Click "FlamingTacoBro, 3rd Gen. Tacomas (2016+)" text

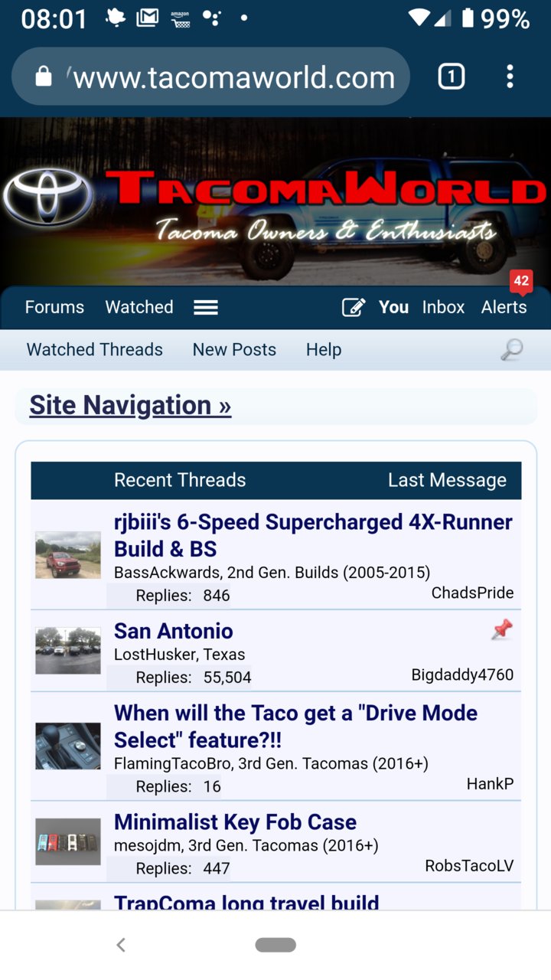tap(271, 763)
